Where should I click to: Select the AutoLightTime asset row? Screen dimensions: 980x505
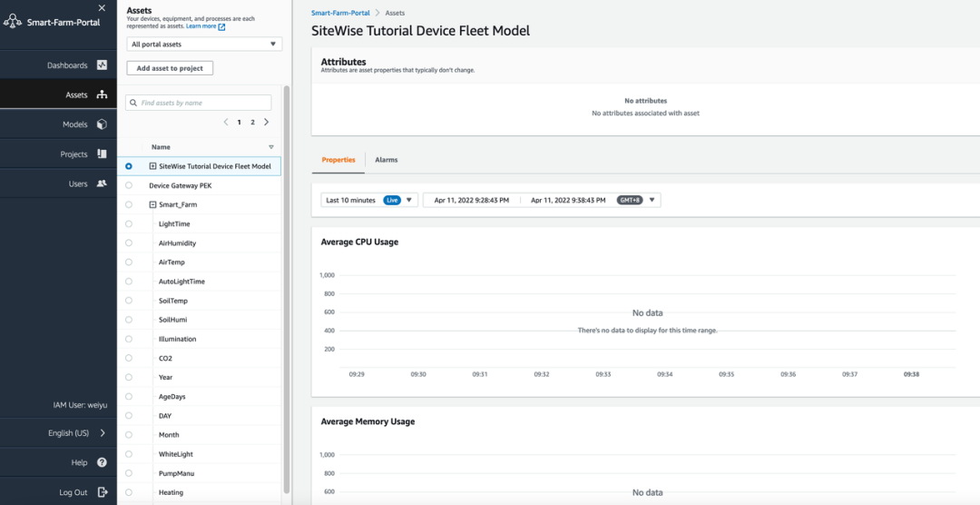point(200,282)
